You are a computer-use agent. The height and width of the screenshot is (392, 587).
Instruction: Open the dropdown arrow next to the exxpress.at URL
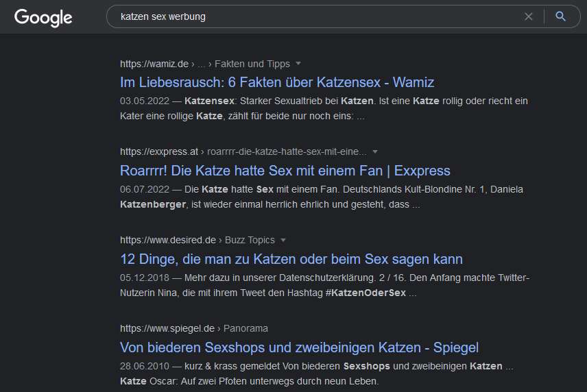(375, 152)
